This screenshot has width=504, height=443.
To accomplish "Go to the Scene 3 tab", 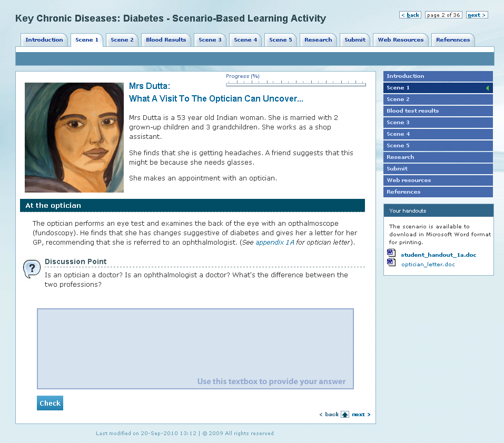I will tap(210, 40).
